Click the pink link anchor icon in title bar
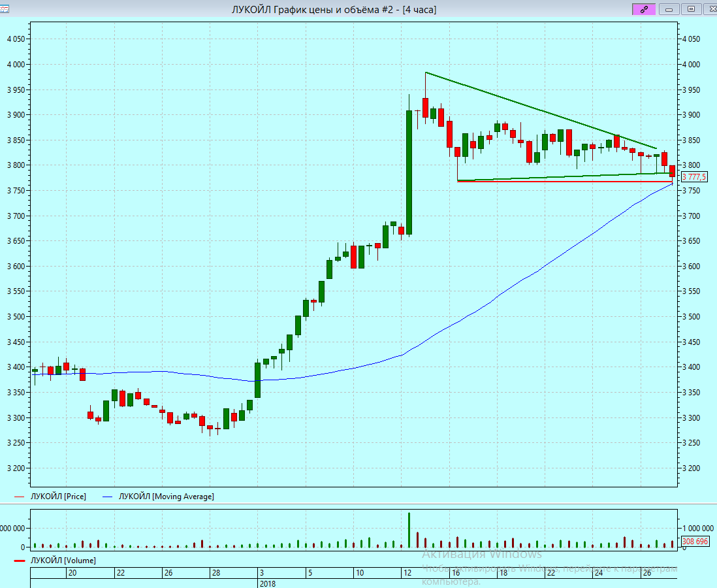This screenshot has height=588, width=717. coord(644,9)
